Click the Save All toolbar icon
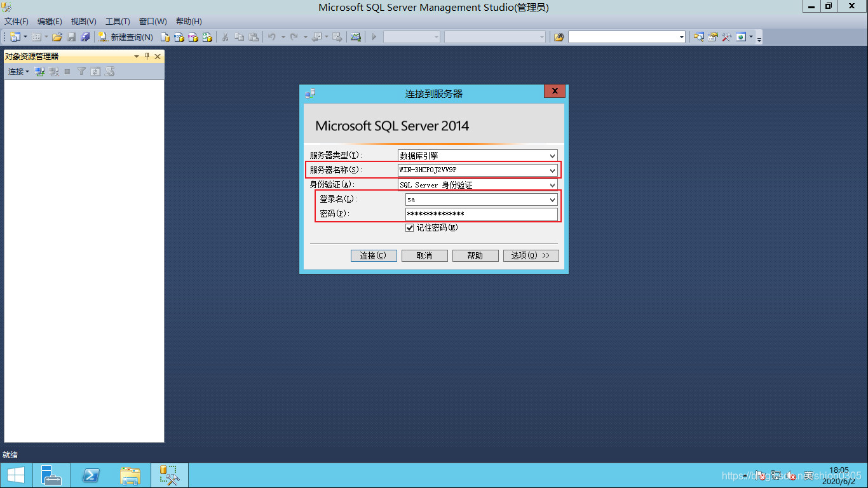 point(85,37)
